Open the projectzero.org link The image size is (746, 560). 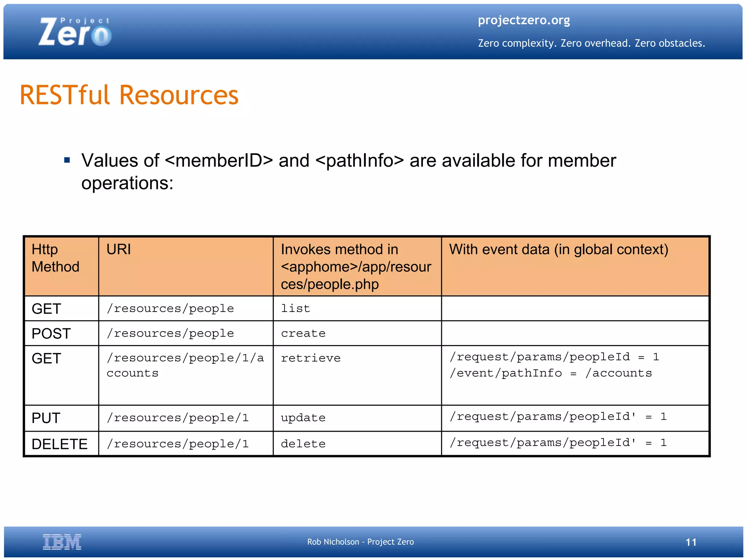coord(523,20)
